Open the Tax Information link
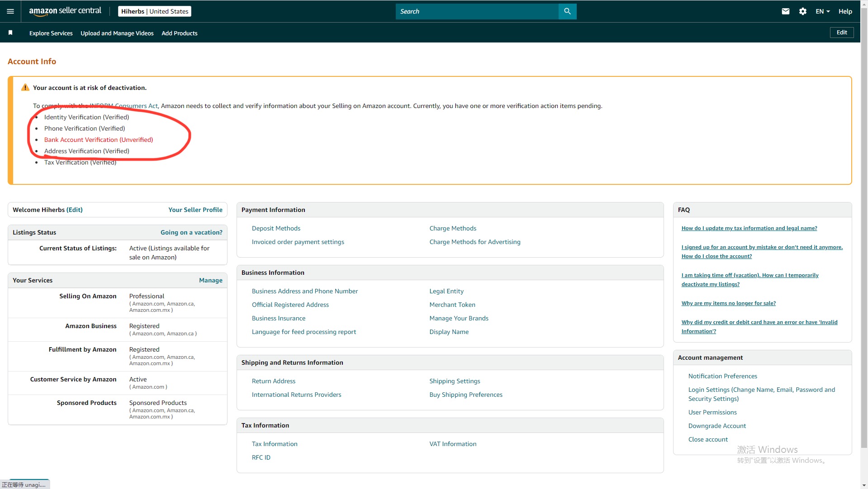 pos(275,444)
